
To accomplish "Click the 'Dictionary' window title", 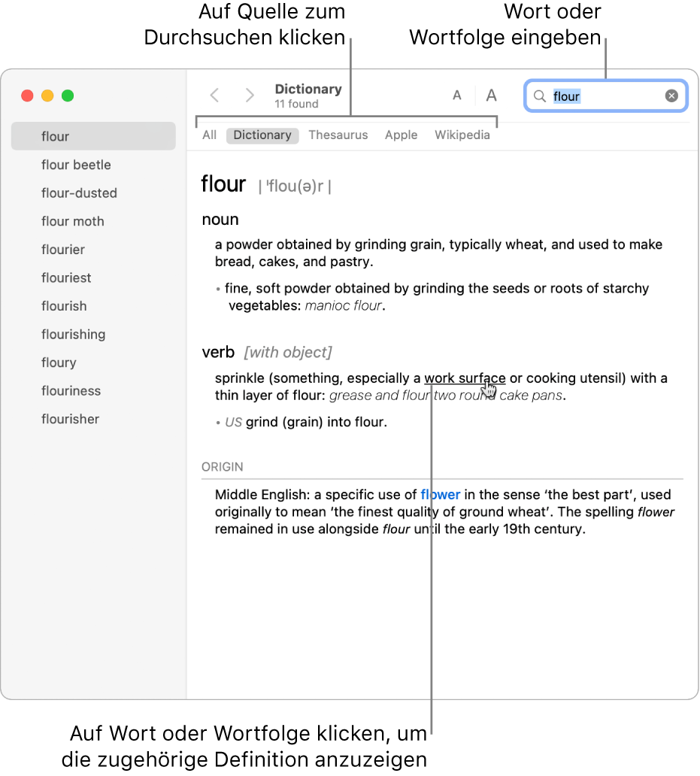I will pyautogui.click(x=308, y=89).
